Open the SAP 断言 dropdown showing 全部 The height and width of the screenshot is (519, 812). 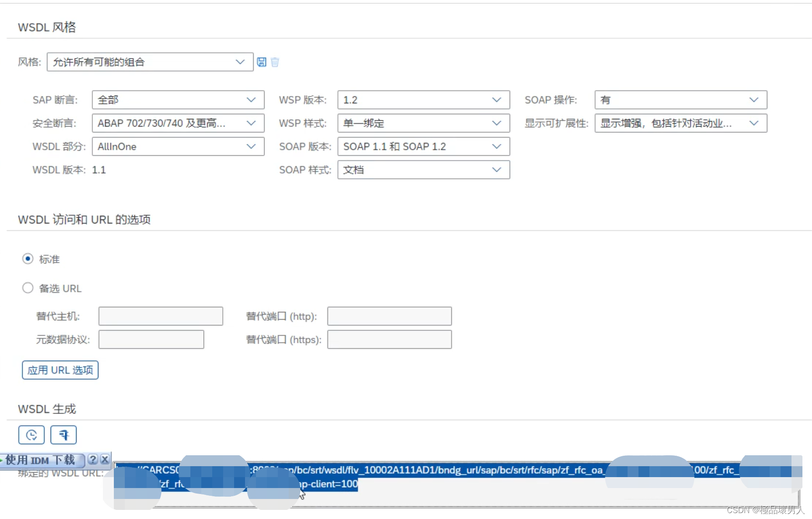point(251,100)
